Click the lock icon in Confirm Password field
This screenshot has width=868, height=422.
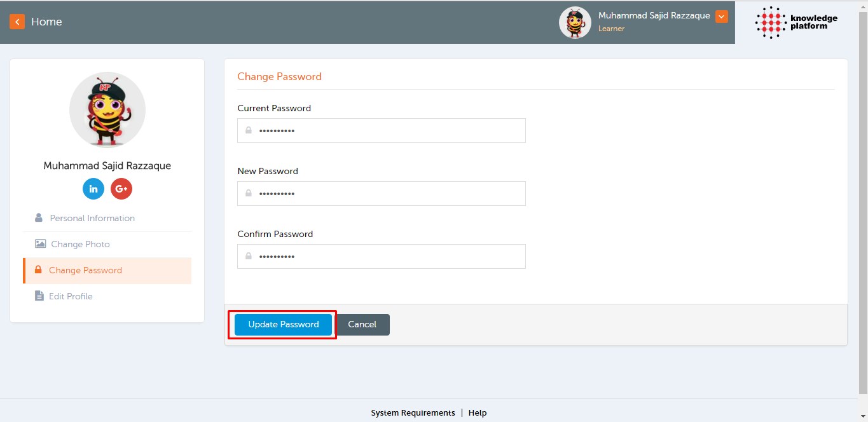249,256
